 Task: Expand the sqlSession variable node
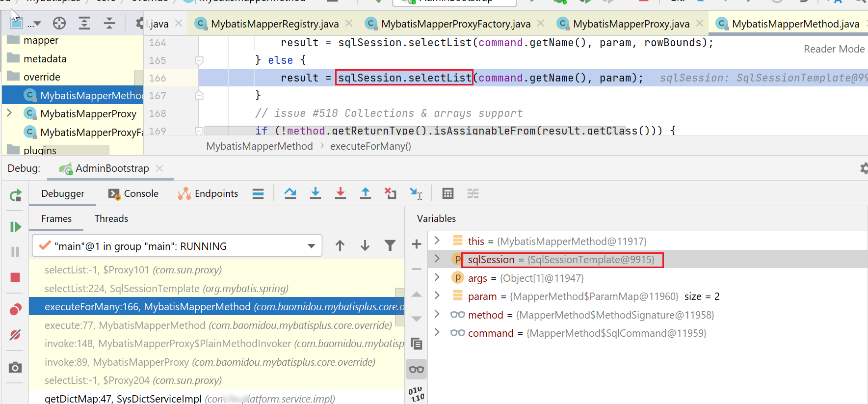pos(437,259)
